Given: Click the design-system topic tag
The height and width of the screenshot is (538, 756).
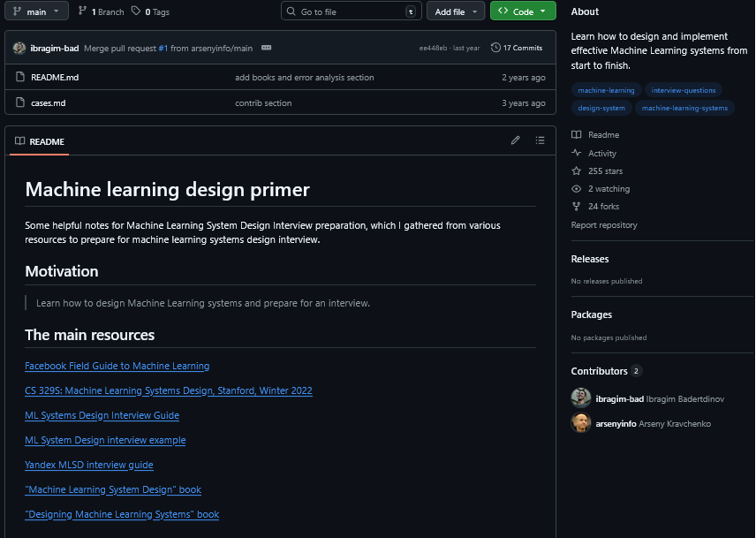Looking at the screenshot, I should 601,108.
